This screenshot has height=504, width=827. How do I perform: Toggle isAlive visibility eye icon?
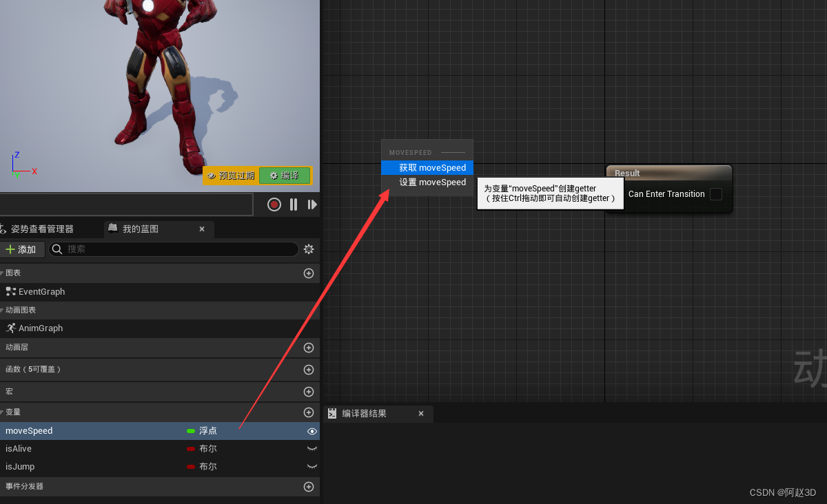tap(312, 448)
